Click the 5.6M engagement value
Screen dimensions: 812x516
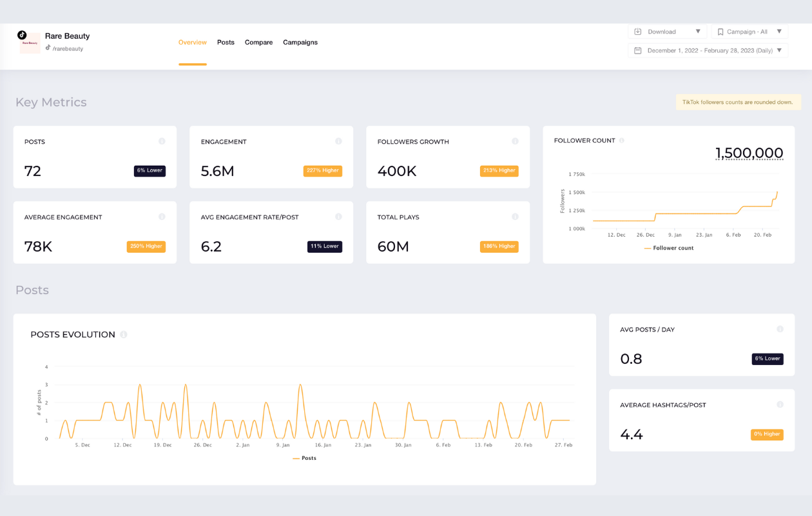point(218,171)
